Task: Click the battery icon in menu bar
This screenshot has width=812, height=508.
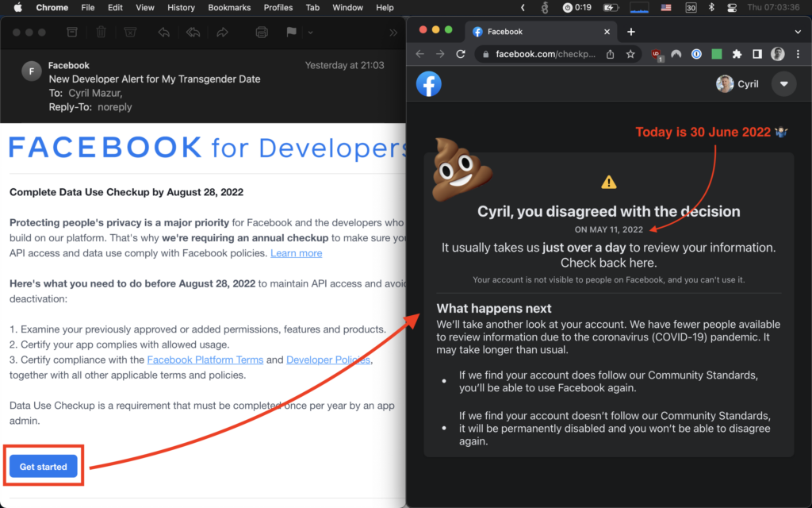Action: [x=611, y=7]
